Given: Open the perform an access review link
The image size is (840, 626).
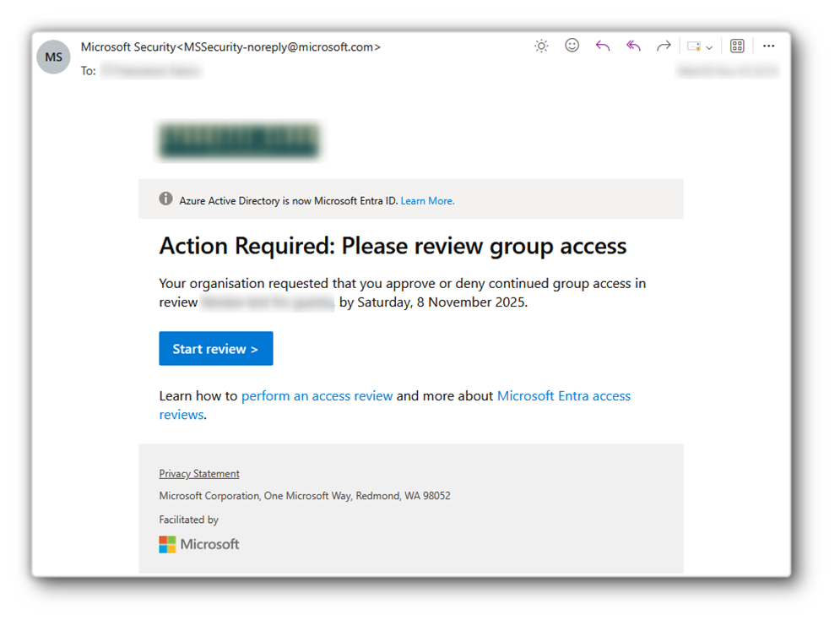Looking at the screenshot, I should coord(317,395).
